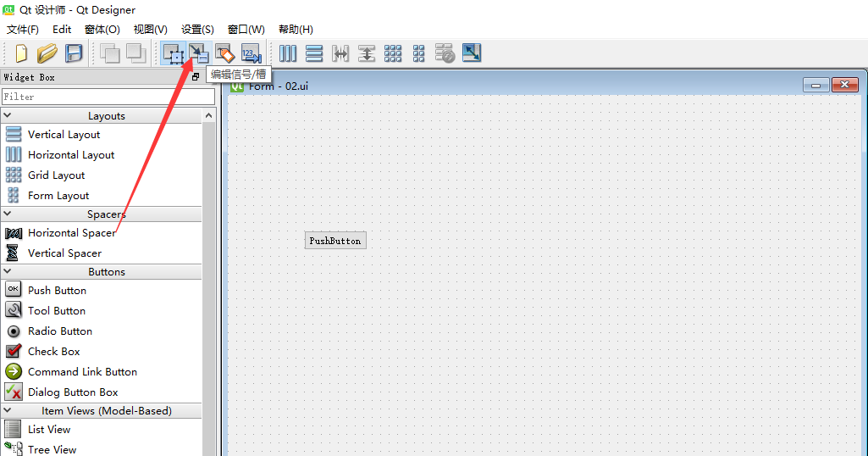Close the Form - 02.ui window
The height and width of the screenshot is (456, 868).
click(845, 85)
